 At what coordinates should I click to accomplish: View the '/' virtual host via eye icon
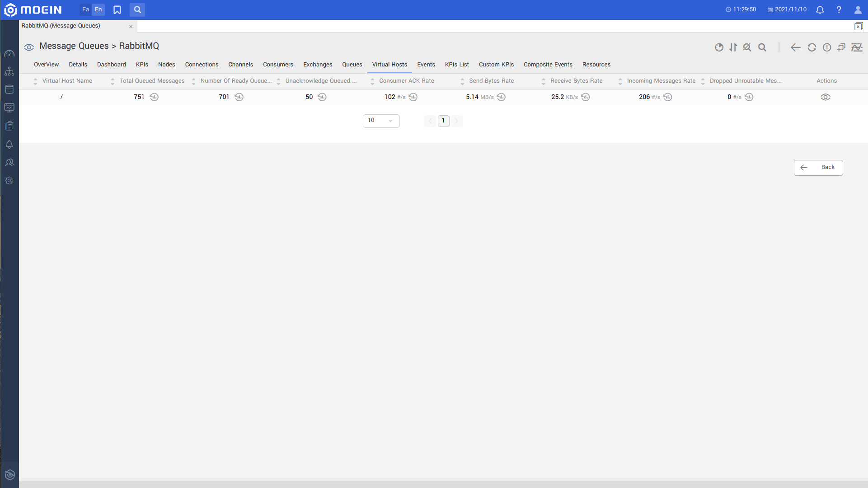click(826, 97)
